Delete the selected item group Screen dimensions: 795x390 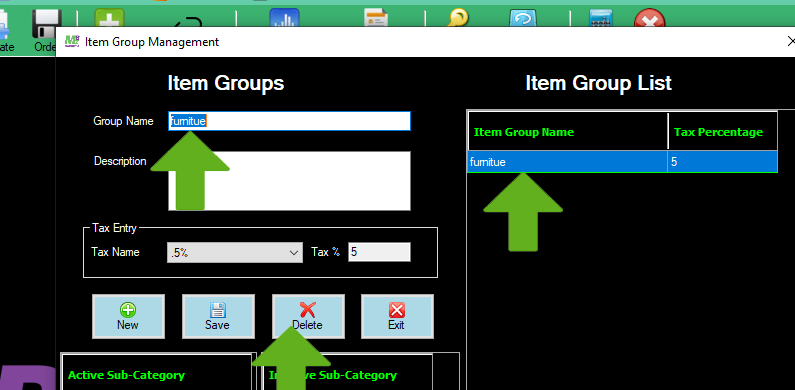coord(308,316)
